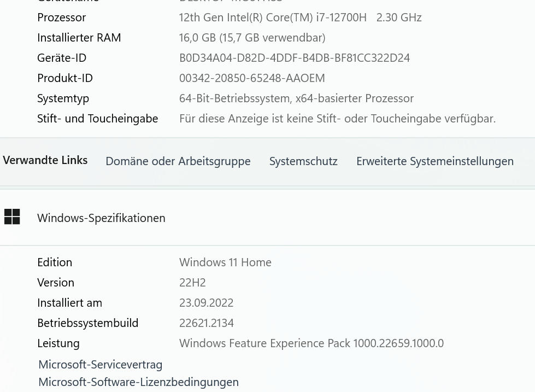Click the Prozessor label
The image size is (535, 392).
(61, 17)
